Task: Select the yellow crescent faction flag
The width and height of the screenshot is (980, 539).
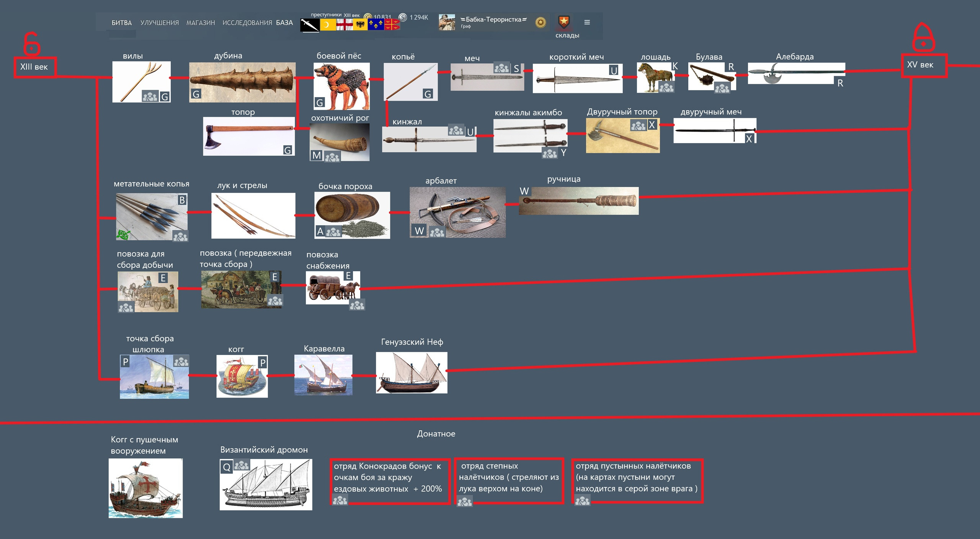Action: (328, 25)
